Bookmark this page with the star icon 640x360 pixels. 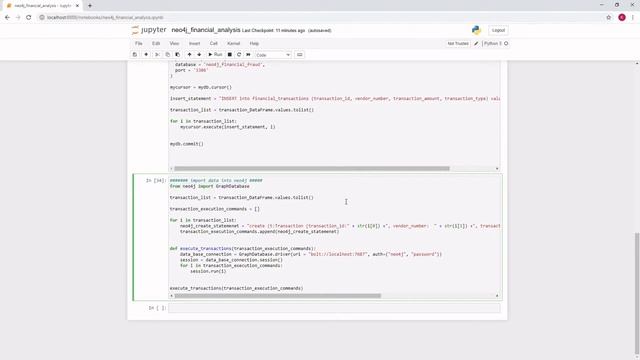tap(609, 18)
